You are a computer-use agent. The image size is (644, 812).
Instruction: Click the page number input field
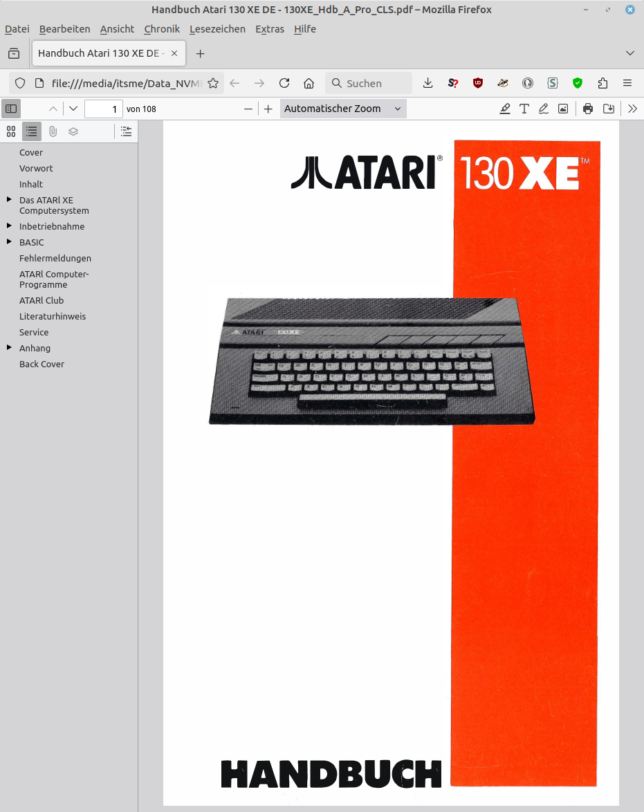(x=104, y=109)
